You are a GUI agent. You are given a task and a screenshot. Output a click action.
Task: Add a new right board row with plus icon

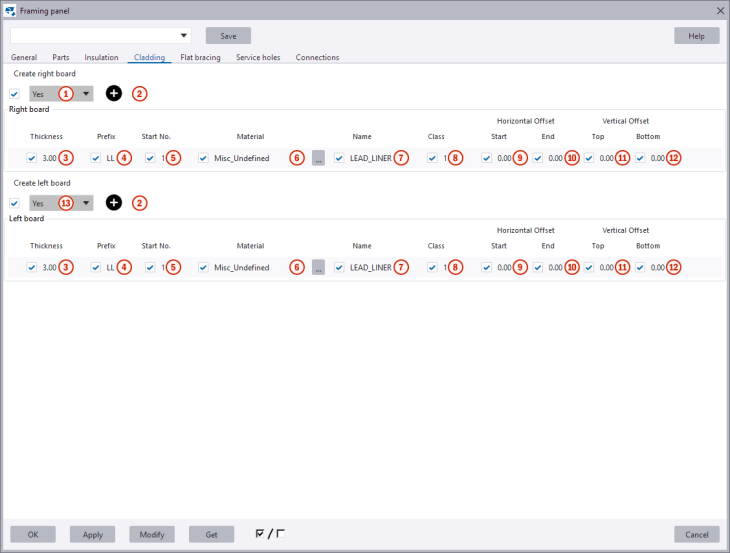click(x=114, y=94)
